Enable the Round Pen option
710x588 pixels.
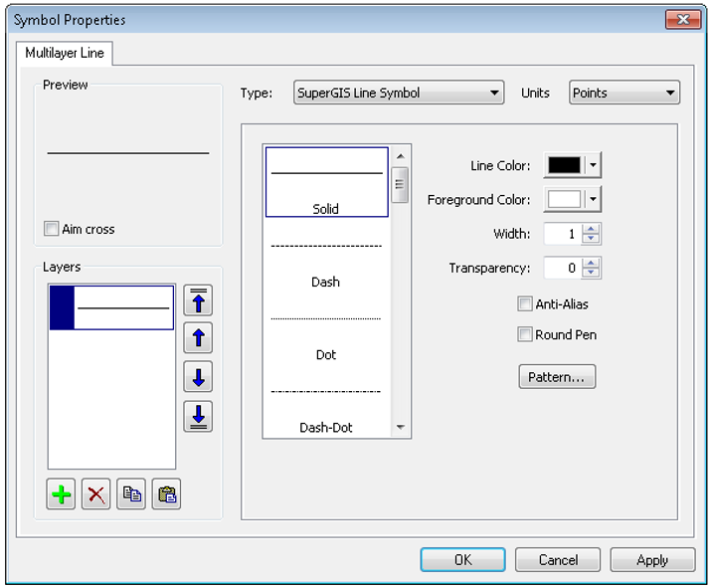[x=525, y=335]
